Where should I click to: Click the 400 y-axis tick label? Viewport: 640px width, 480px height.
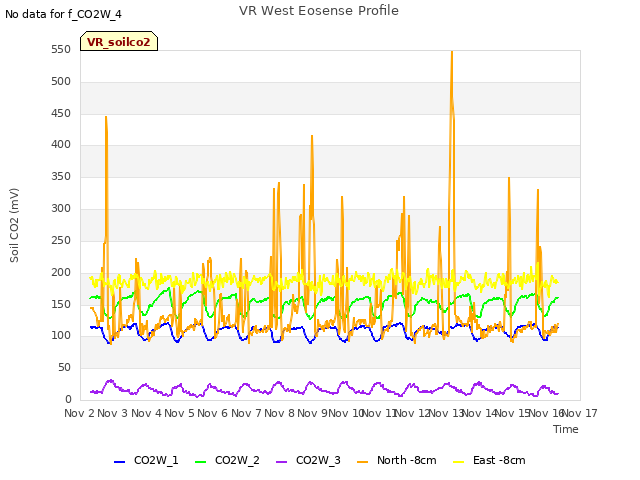pyautogui.click(x=61, y=144)
